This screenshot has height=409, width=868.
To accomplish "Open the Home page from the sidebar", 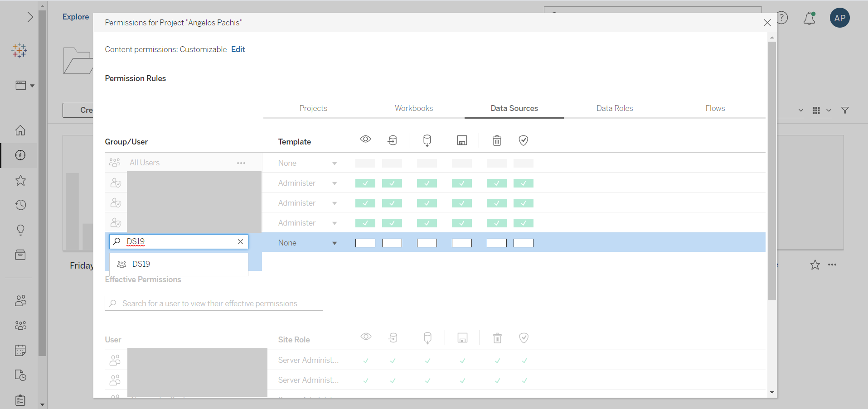I will 20,130.
